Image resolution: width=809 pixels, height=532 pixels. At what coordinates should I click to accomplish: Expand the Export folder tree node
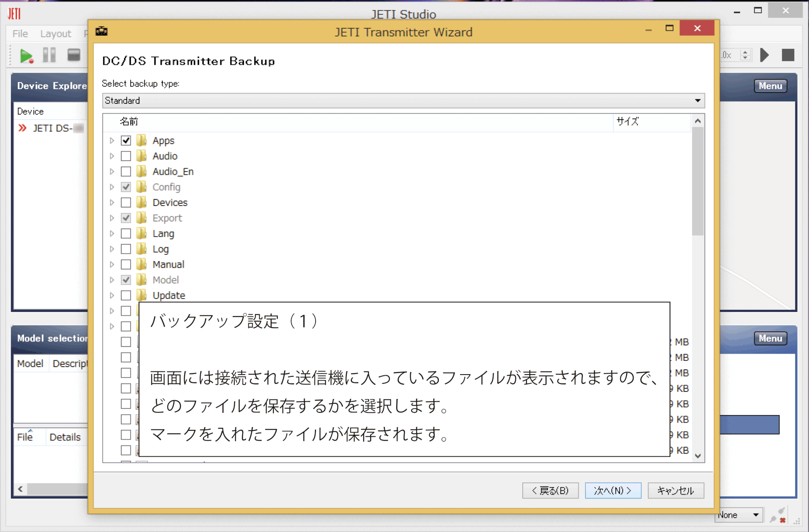(x=112, y=218)
